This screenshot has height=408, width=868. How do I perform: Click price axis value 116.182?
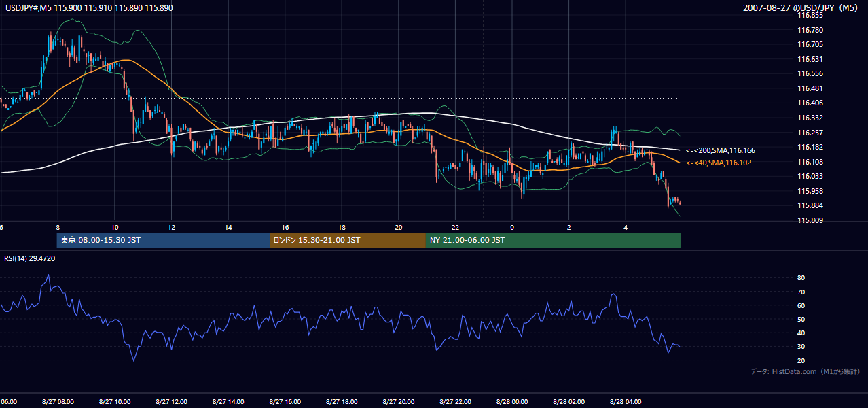pyautogui.click(x=810, y=147)
